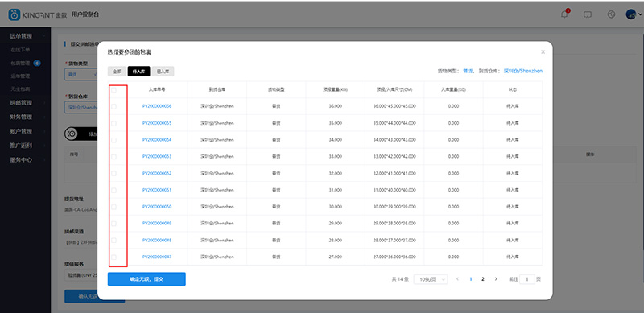The image size is (644, 313).
Task: Click the 27.000 weight cell
Action: click(x=336, y=257)
